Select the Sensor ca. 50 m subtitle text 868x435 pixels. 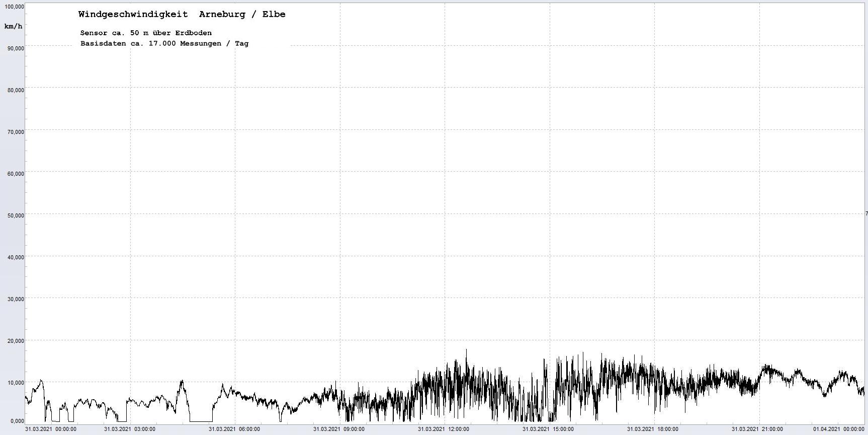[x=146, y=33]
